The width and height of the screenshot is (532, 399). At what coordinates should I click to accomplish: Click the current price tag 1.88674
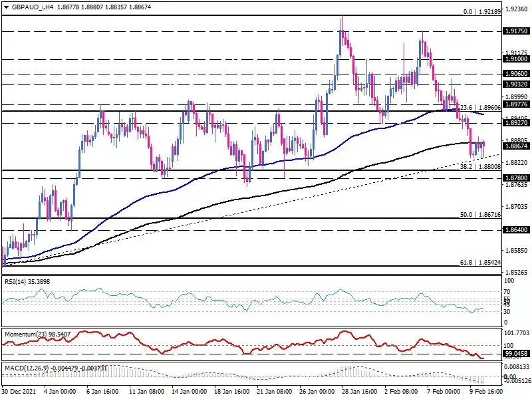click(516, 146)
